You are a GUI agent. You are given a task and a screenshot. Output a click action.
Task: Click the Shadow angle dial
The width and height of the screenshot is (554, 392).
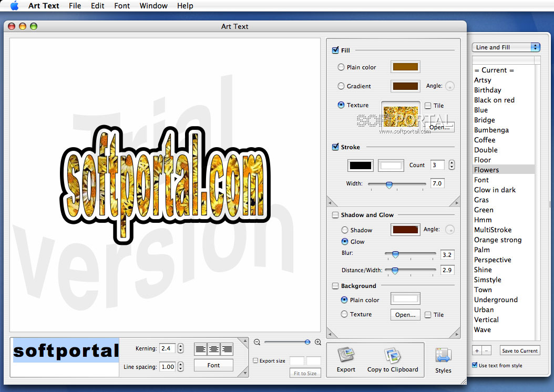[x=450, y=230]
